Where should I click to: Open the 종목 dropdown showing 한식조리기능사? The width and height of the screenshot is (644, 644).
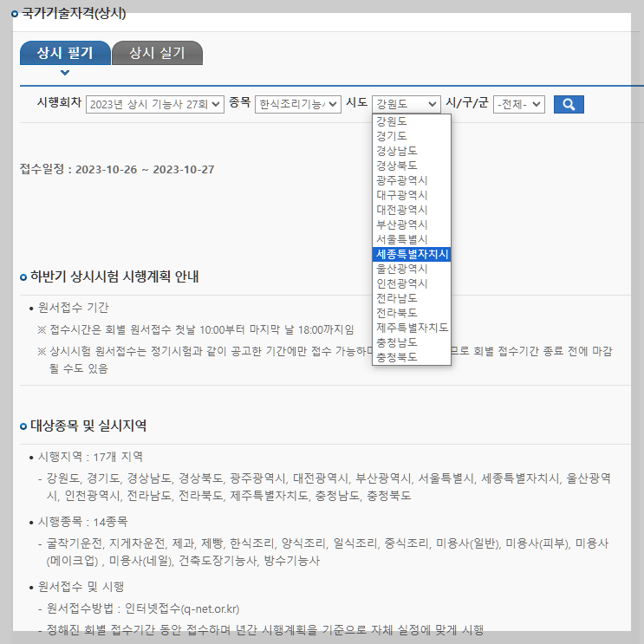coord(298,104)
